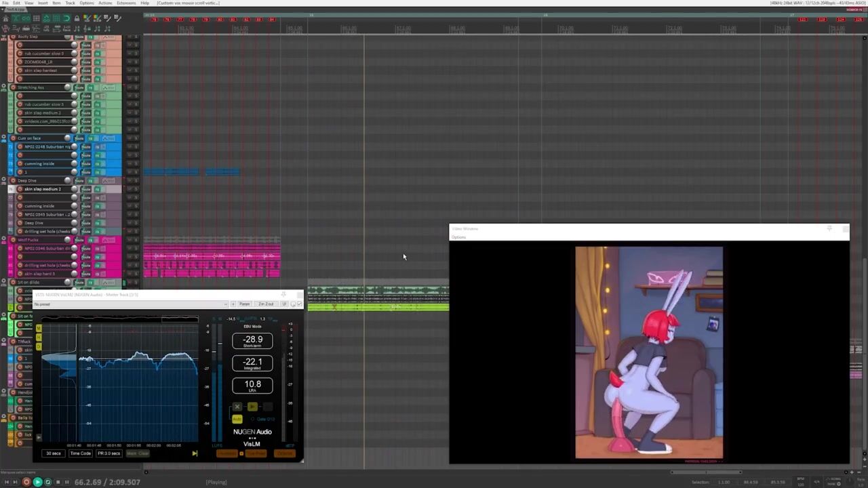Adjust the ZOOM0048_LR track volume knob
868x488 pixels.
[x=75, y=62]
